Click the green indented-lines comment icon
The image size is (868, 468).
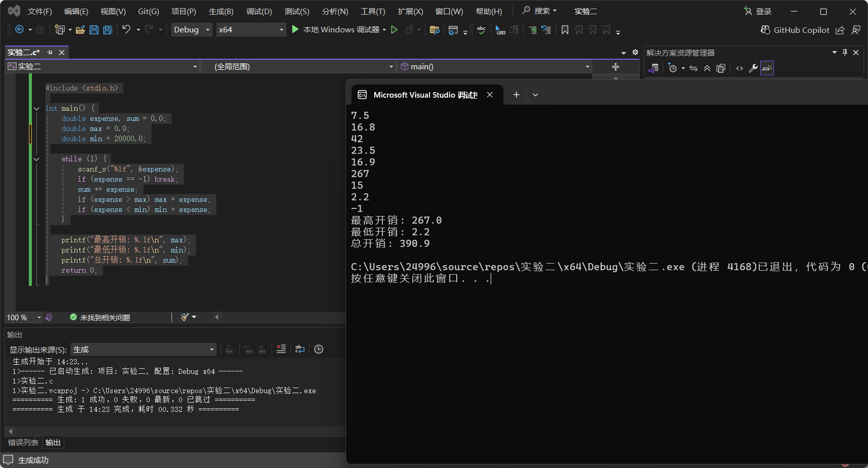(x=533, y=30)
